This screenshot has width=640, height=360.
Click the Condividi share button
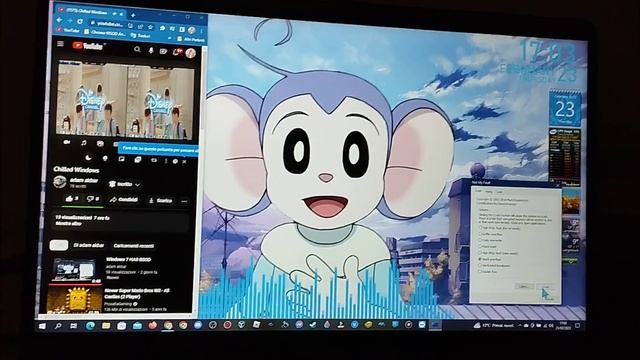124,200
